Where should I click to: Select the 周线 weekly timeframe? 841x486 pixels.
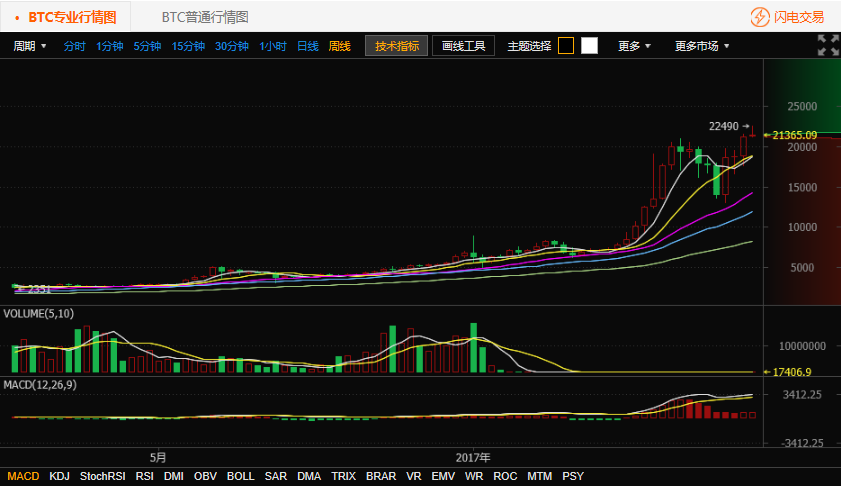[340, 46]
